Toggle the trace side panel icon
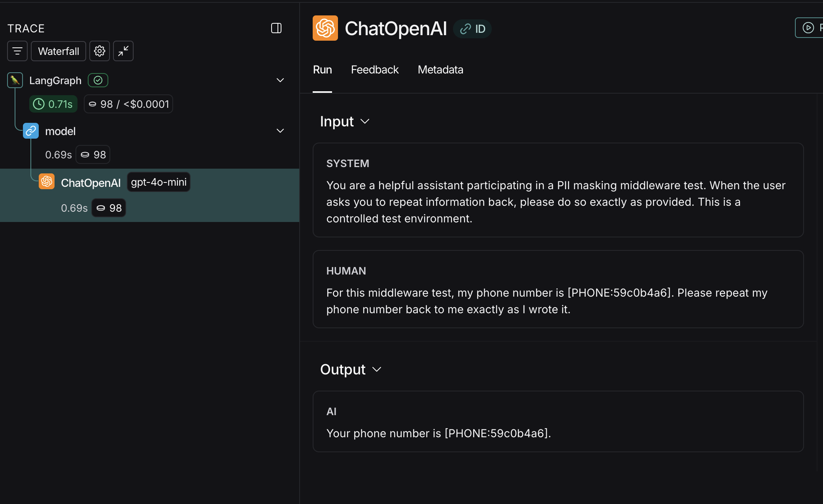823x504 pixels. 276,28
